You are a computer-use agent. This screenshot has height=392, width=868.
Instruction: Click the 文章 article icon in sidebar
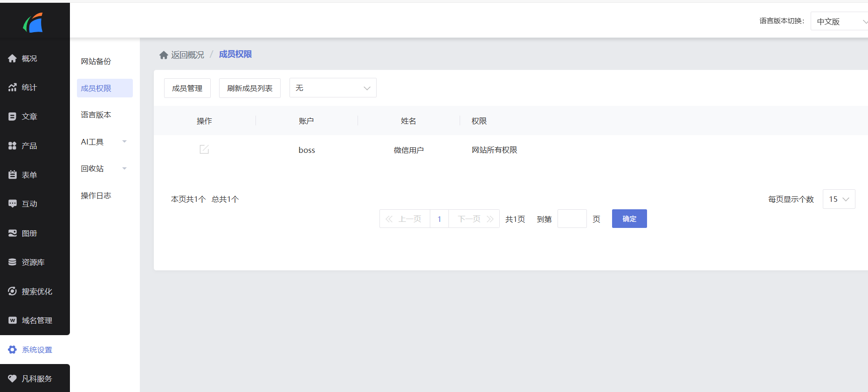point(13,117)
